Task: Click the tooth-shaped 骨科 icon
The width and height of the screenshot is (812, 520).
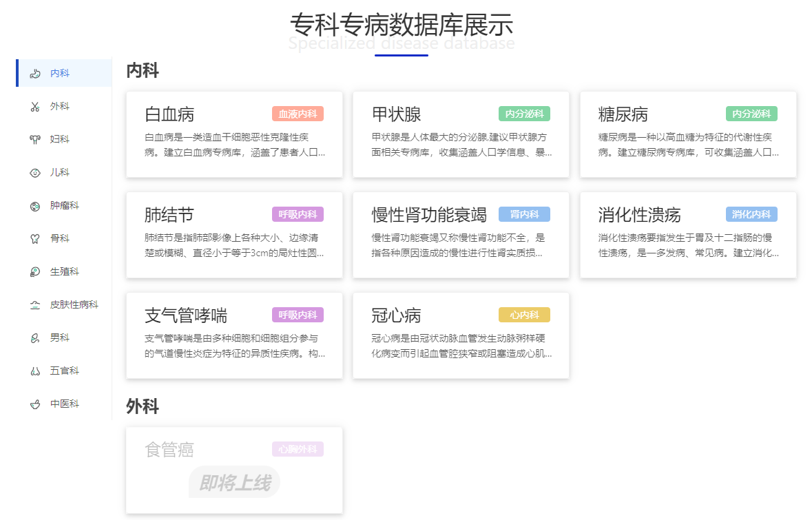Action: [35, 238]
